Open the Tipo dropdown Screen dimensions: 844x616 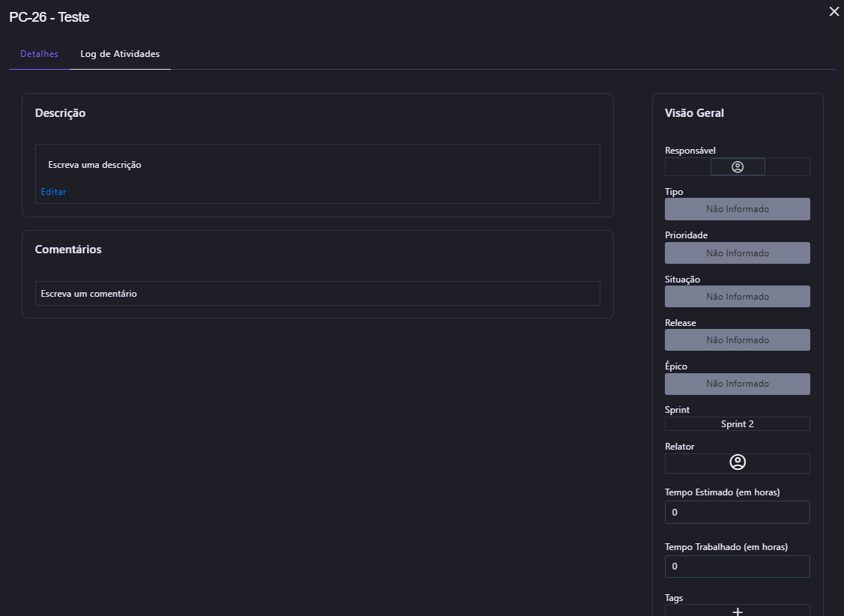[738, 209]
